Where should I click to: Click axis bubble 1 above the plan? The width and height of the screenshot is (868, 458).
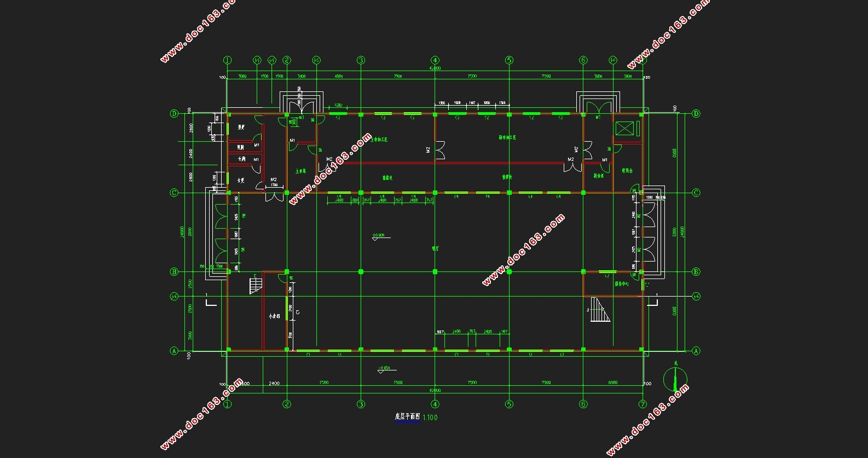point(228,60)
